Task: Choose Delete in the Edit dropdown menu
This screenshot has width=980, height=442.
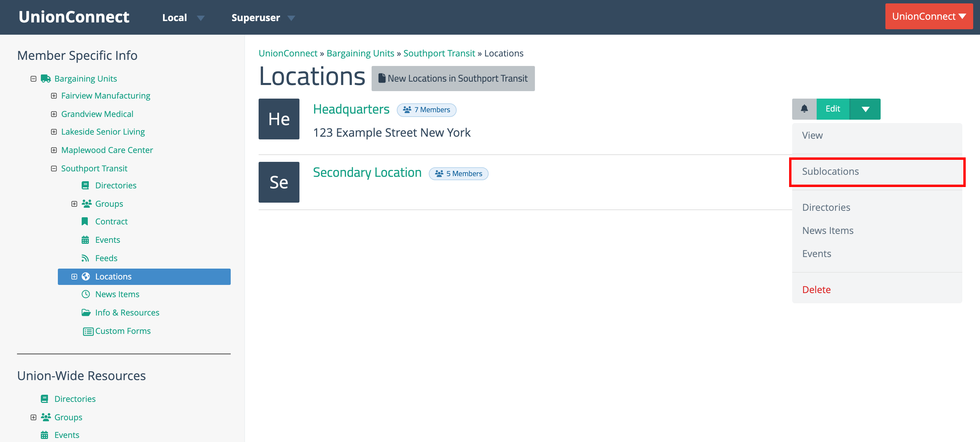Action: (x=877, y=290)
